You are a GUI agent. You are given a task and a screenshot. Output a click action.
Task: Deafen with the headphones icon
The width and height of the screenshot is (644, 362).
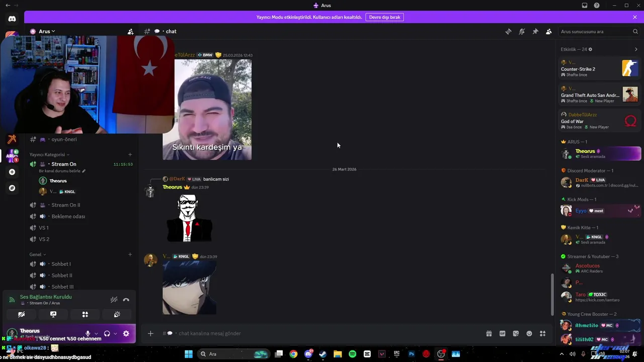point(107,333)
